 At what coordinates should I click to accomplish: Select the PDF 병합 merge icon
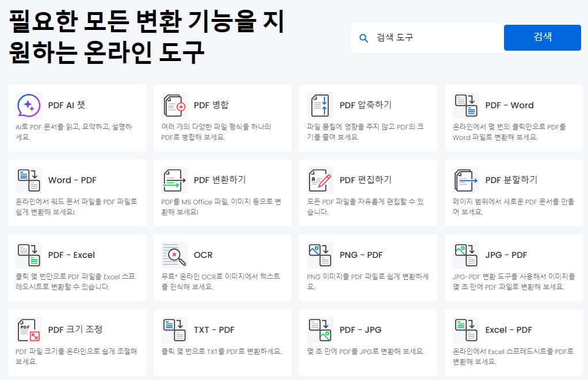click(174, 105)
